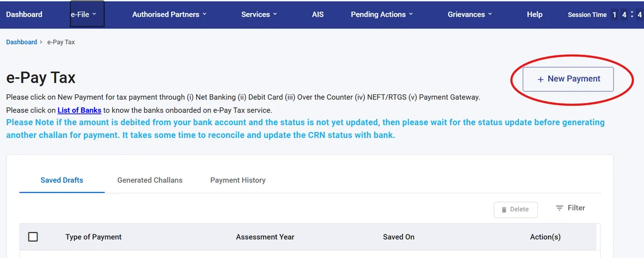Open the AIS menu item
Screen dimensions: 644x258
pos(318,14)
